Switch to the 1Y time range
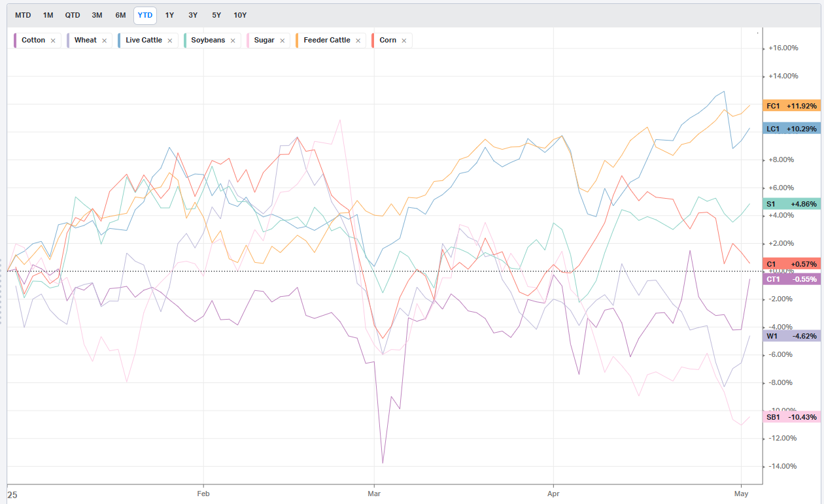 (x=169, y=15)
